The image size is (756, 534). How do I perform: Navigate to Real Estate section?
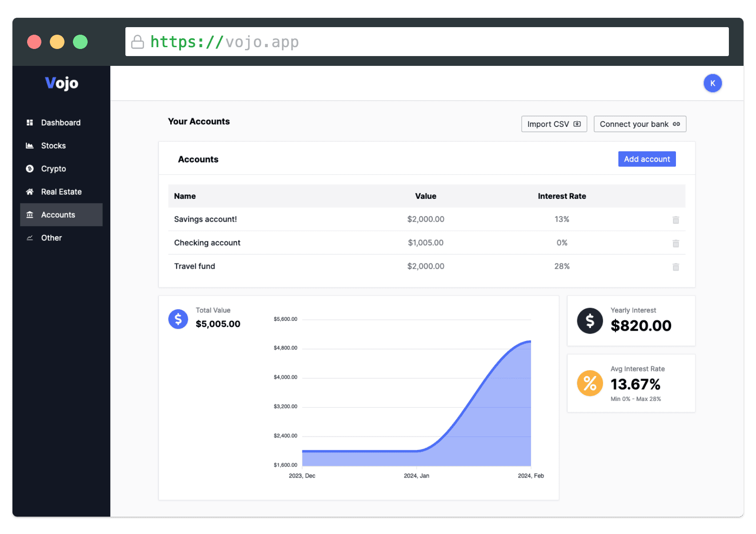(61, 192)
